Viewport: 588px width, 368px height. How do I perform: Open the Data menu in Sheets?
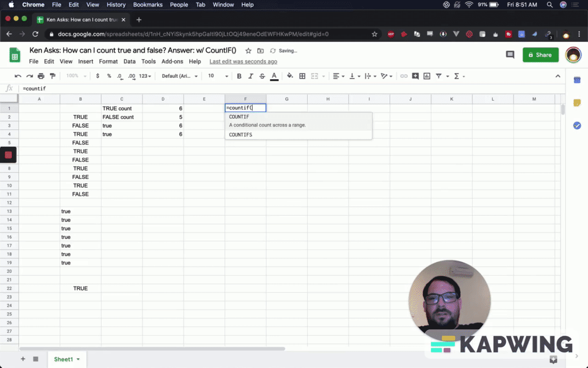130,61
